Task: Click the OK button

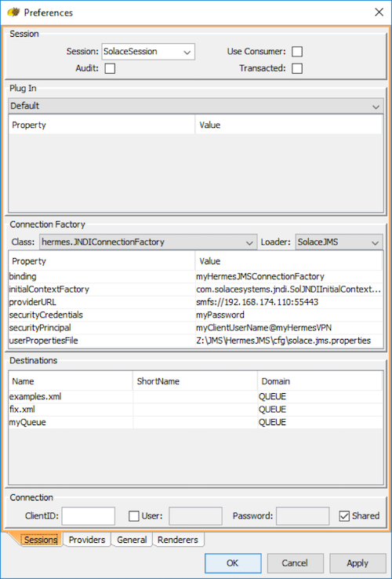Action: click(233, 563)
